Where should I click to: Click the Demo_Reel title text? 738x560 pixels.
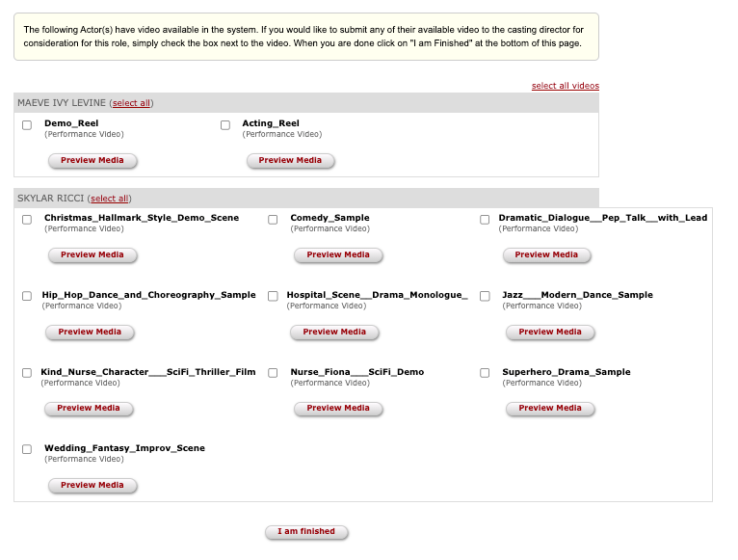pyautogui.click(x=71, y=123)
